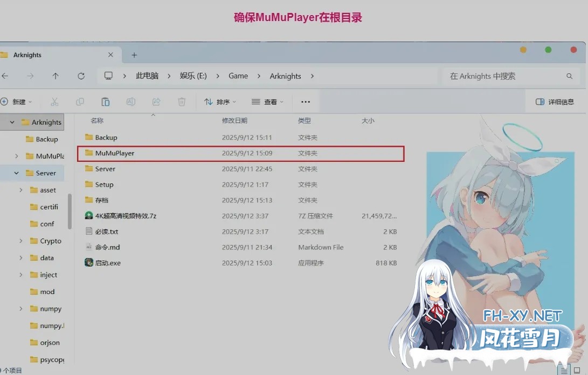588x375 pixels.
Task: Click the Share icon
Action: click(x=156, y=101)
